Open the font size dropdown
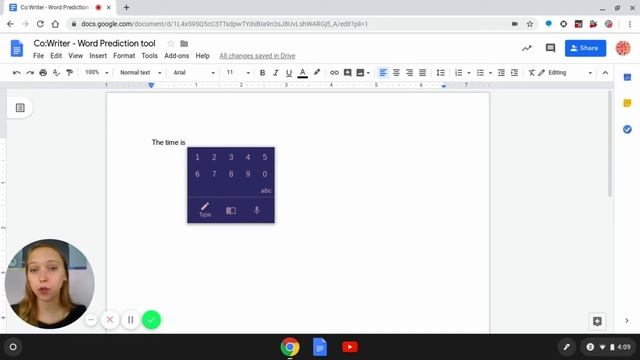The width and height of the screenshot is (640, 360). coord(238,73)
